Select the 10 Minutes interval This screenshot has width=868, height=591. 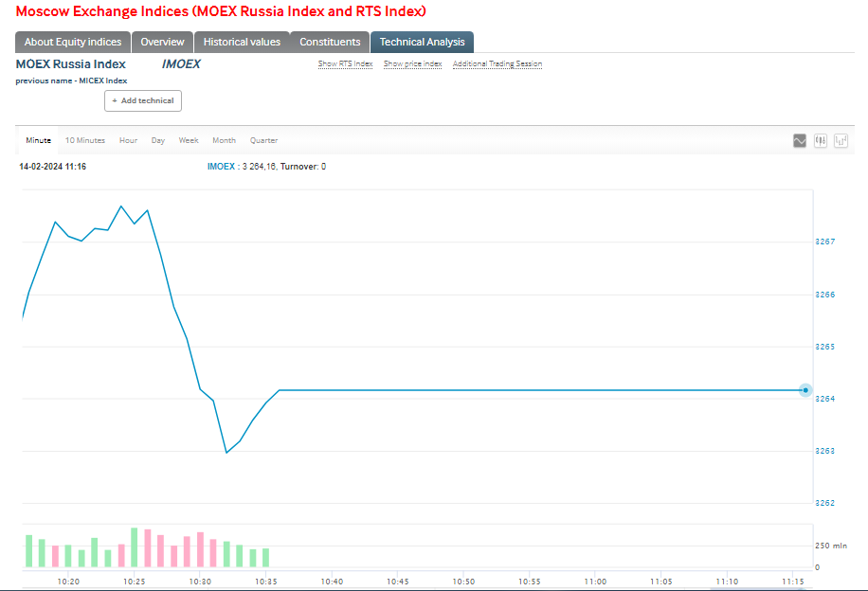click(x=85, y=140)
